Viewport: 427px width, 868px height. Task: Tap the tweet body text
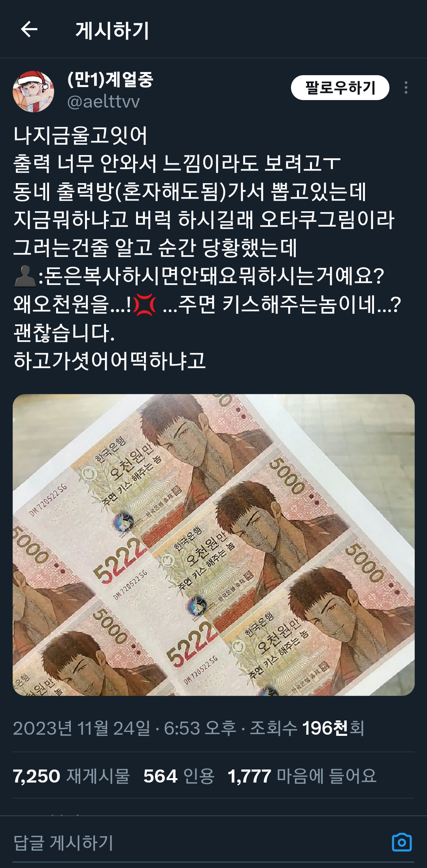[x=207, y=248]
